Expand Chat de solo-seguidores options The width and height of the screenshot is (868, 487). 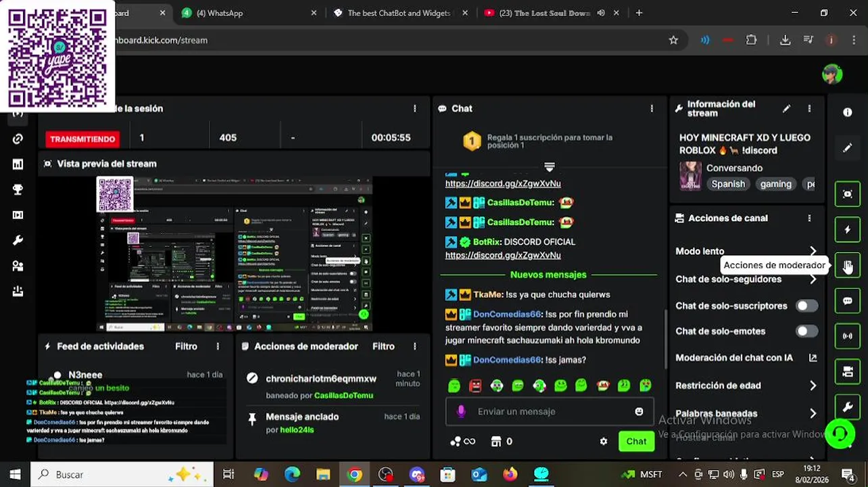(x=813, y=279)
